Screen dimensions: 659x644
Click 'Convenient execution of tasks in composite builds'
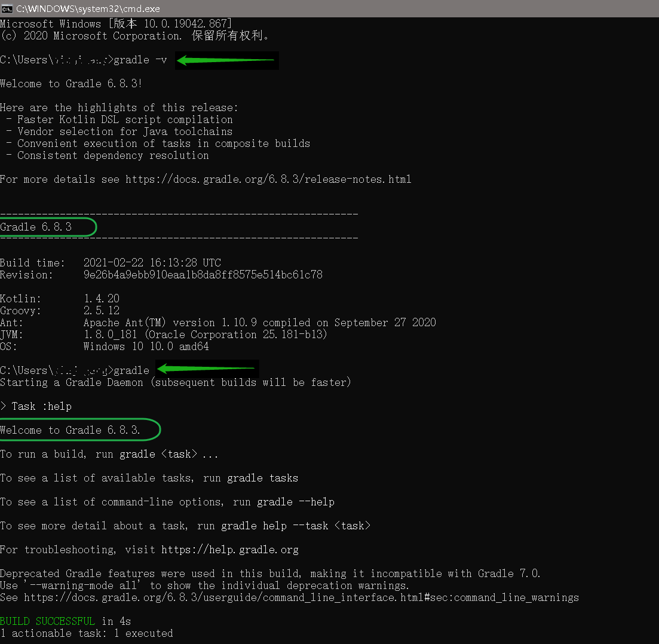(164, 143)
